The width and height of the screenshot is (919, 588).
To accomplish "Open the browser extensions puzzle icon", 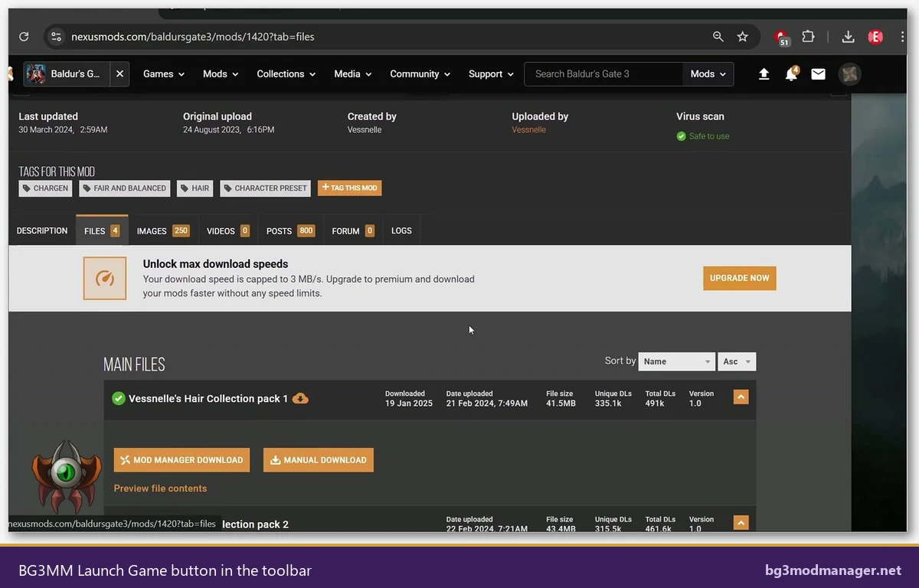I will click(x=808, y=37).
